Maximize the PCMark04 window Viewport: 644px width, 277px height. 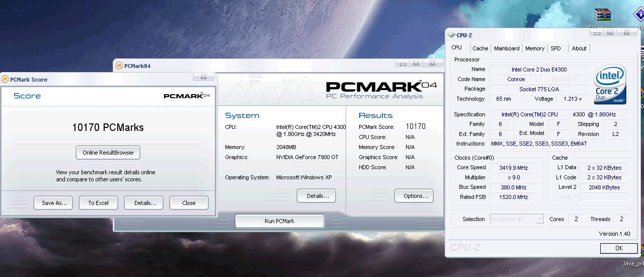click(416, 63)
